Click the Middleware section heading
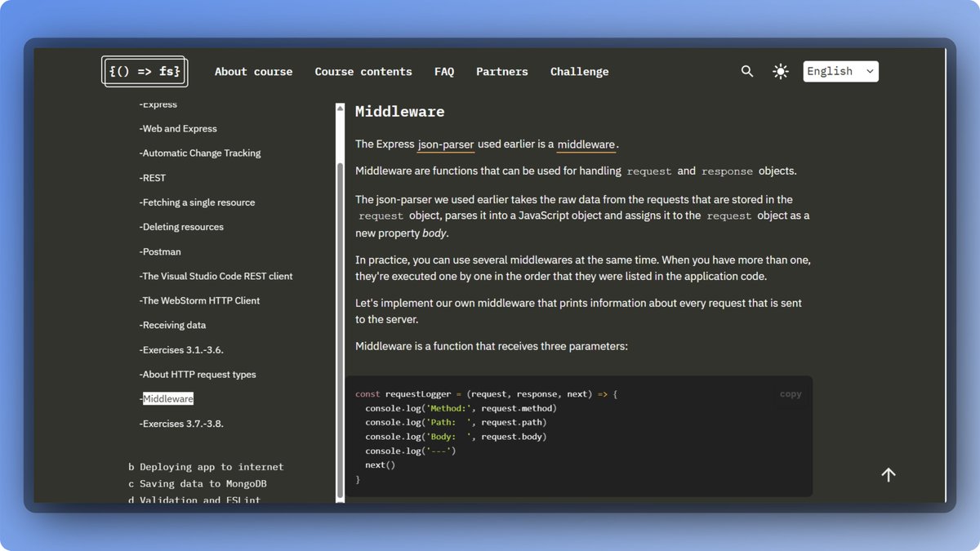The image size is (980, 551). [x=400, y=111]
